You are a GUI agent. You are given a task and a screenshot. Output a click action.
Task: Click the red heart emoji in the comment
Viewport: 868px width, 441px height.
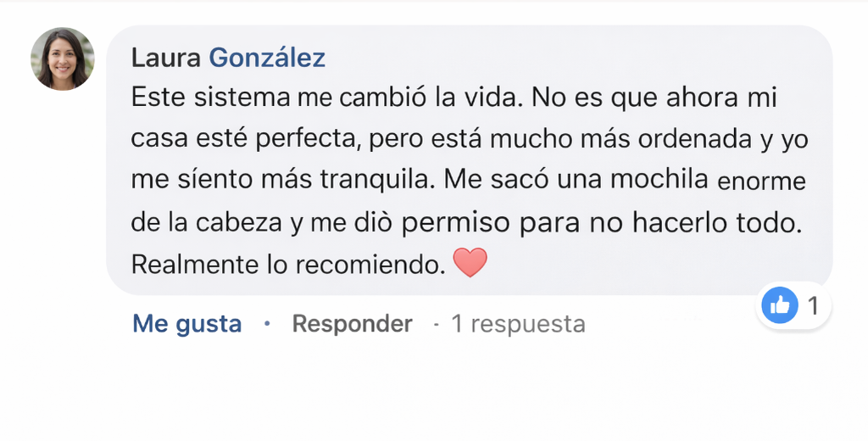pyautogui.click(x=470, y=263)
